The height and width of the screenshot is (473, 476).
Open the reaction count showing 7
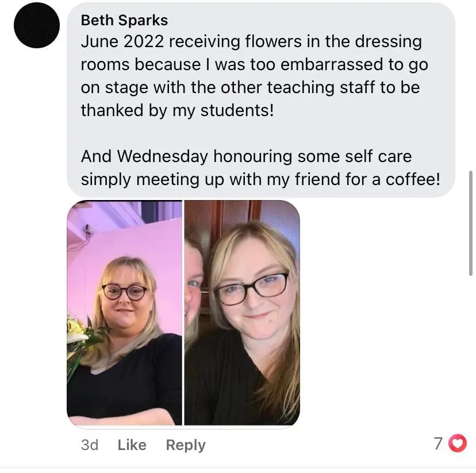point(437,444)
